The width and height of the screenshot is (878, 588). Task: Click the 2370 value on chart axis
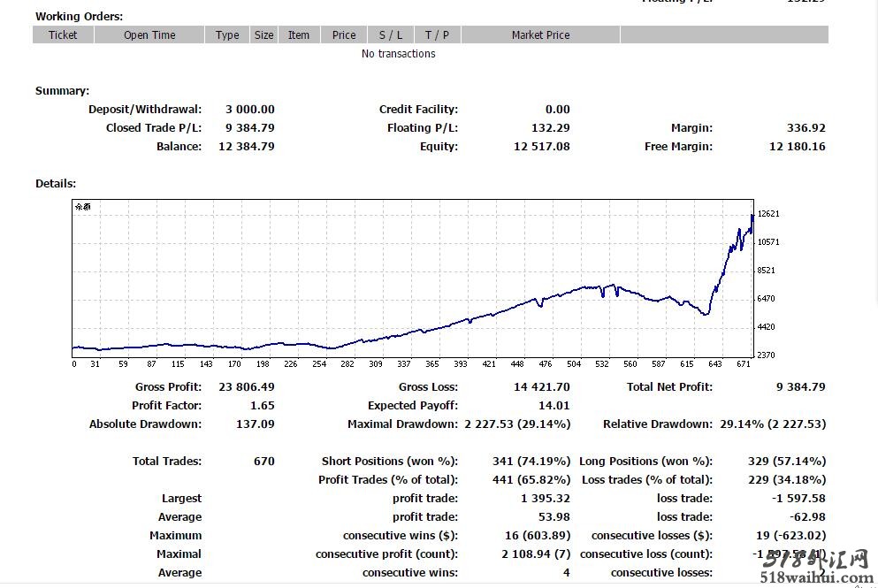click(x=766, y=355)
